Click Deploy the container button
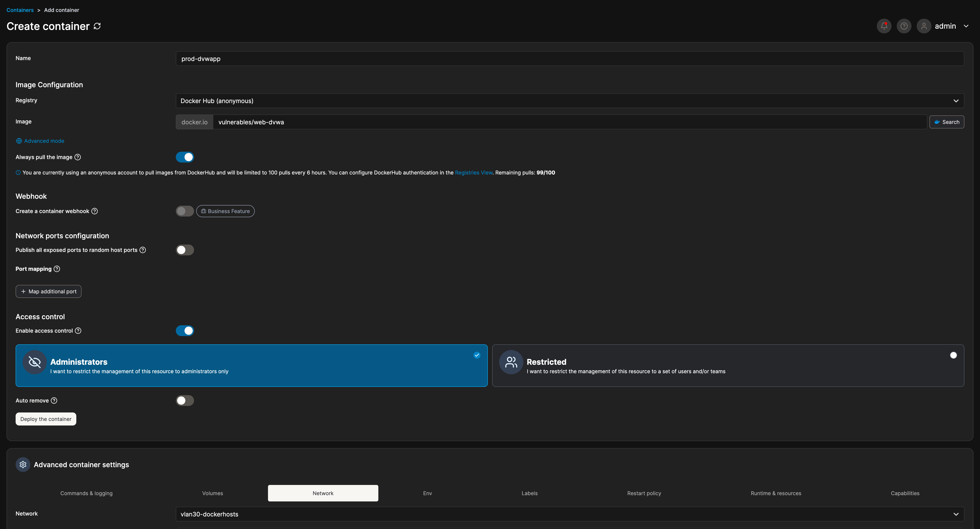The image size is (980, 529). [46, 419]
